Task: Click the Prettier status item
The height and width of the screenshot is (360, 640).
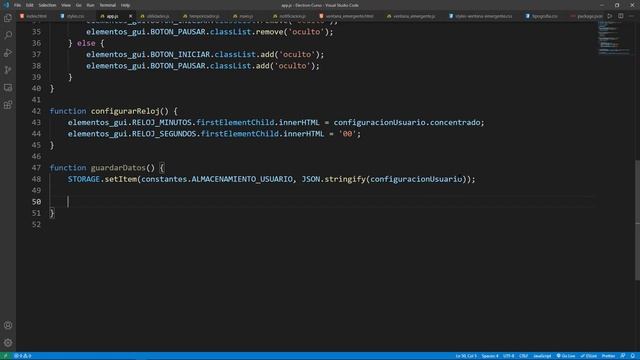Action: (608, 356)
